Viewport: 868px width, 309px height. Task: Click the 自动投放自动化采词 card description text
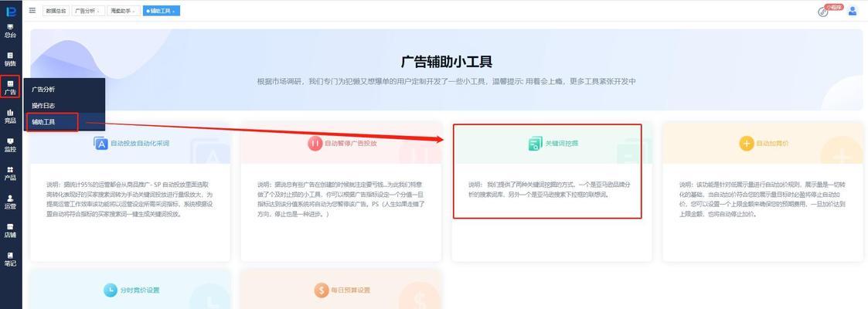click(130, 199)
